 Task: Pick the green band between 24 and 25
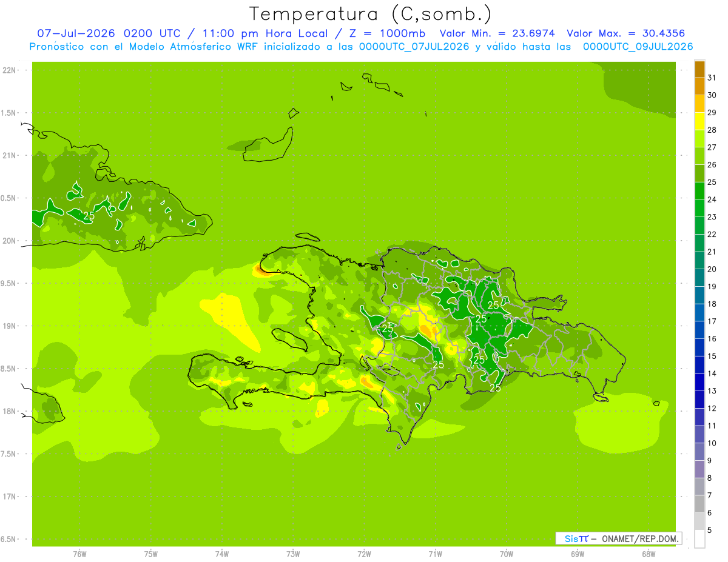tap(699, 191)
